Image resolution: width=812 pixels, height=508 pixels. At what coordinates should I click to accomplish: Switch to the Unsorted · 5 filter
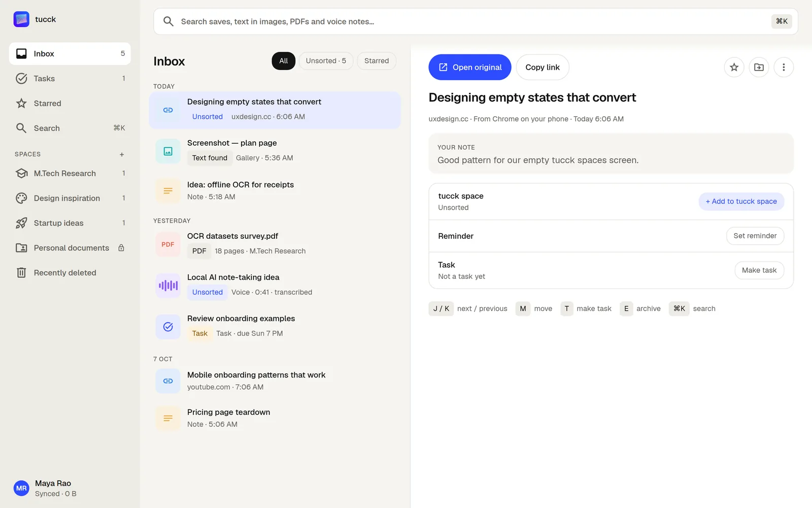[x=326, y=61]
